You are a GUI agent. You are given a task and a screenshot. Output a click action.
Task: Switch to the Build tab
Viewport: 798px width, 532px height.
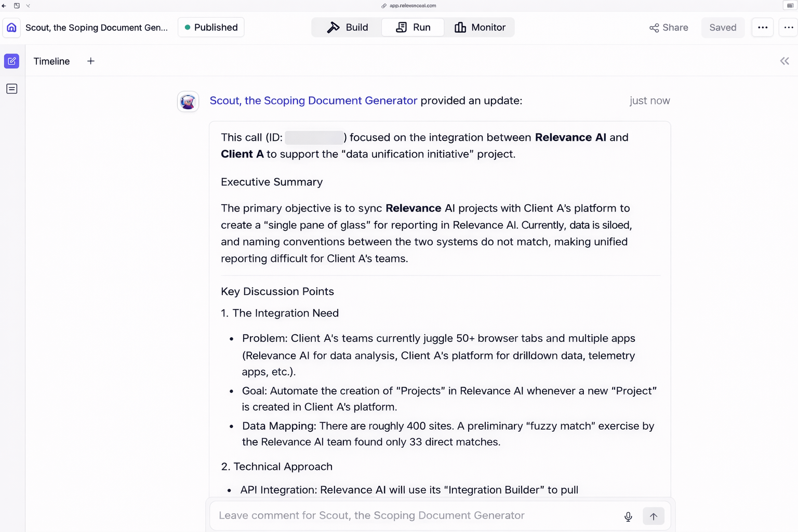pos(347,28)
